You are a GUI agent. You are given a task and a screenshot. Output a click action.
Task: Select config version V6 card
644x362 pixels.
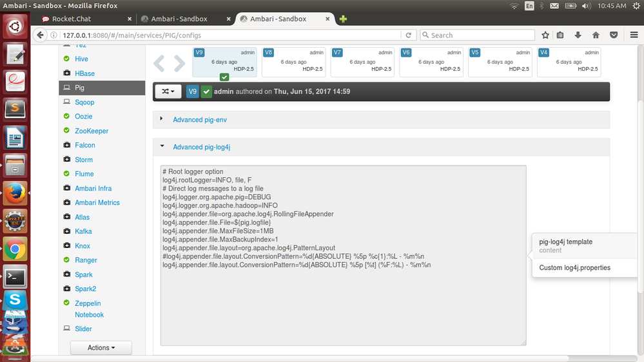(431, 62)
